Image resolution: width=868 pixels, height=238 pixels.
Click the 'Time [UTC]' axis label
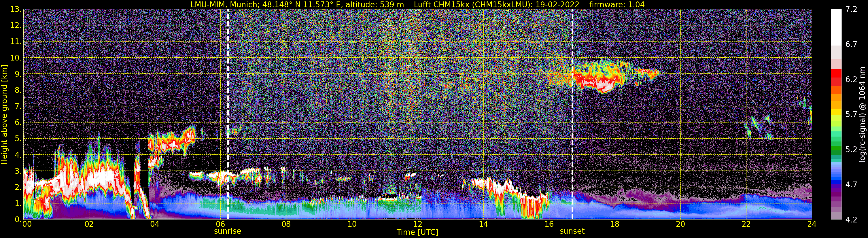tap(417, 232)
